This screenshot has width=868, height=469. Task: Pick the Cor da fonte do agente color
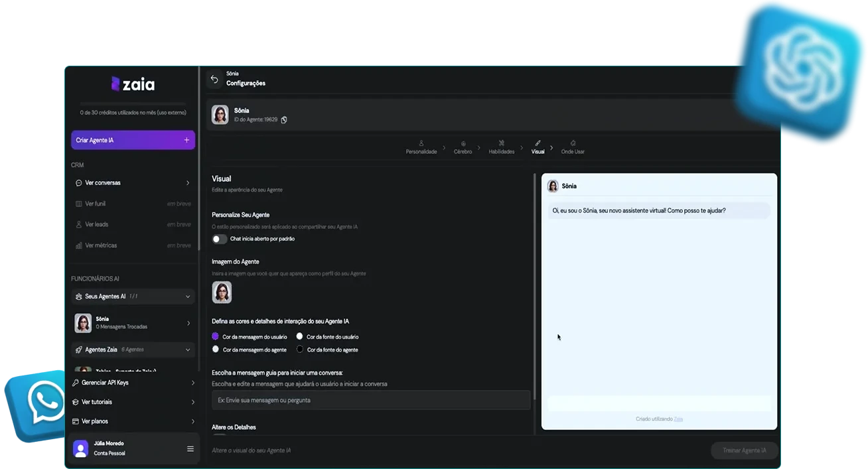point(299,349)
